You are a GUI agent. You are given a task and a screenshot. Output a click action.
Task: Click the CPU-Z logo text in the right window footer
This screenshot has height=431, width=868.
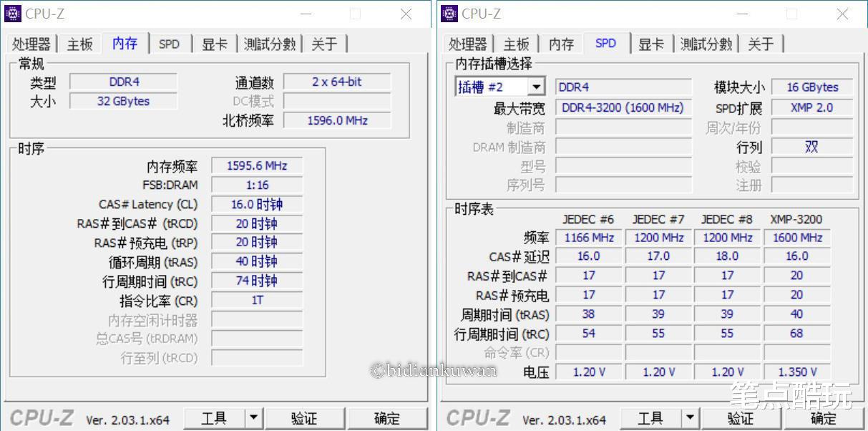point(477,417)
